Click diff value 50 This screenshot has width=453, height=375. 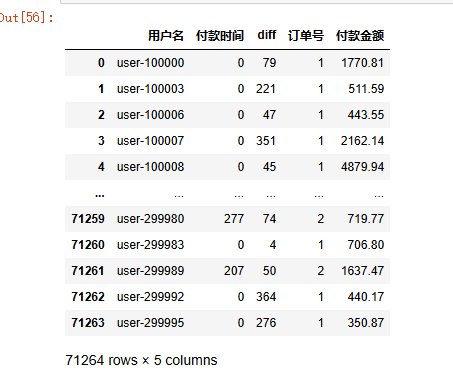click(x=269, y=271)
